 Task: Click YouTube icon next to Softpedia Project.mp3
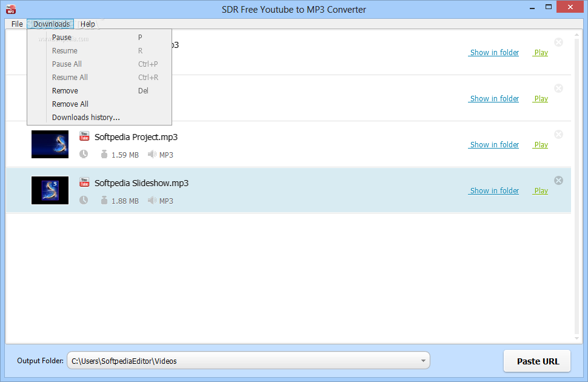point(84,136)
